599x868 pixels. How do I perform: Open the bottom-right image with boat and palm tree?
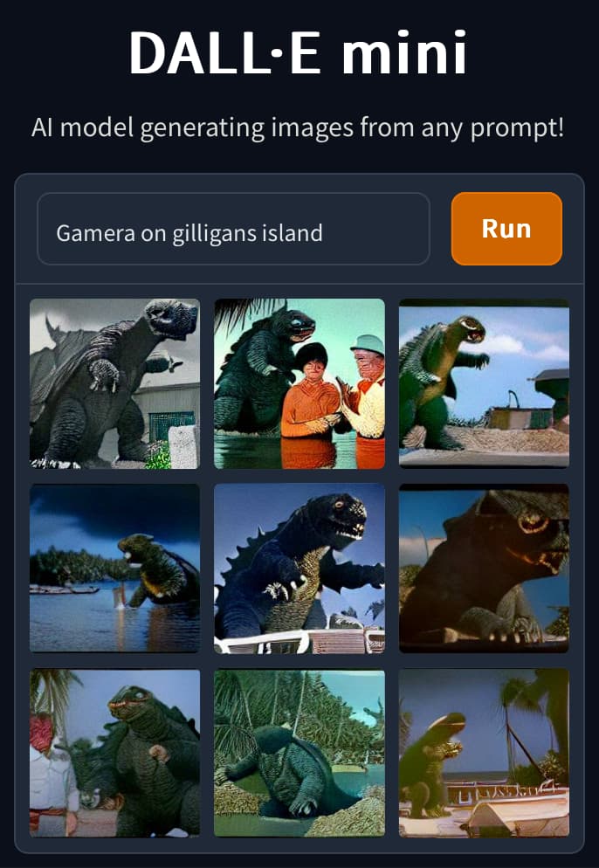(x=484, y=753)
